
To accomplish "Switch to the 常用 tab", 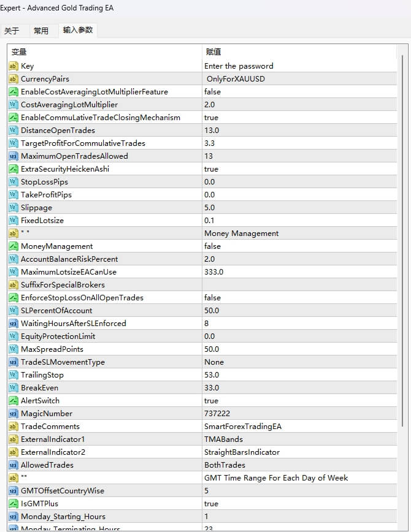I will click(41, 31).
